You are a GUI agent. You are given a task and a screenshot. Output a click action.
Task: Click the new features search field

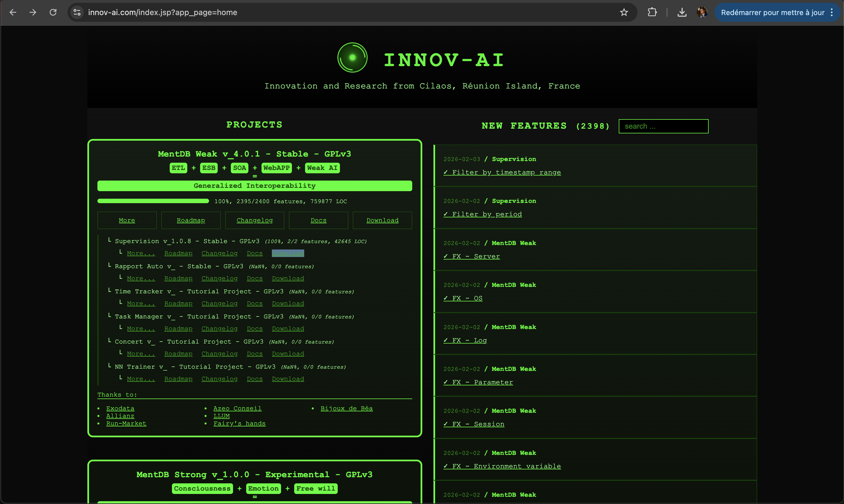[x=663, y=126]
